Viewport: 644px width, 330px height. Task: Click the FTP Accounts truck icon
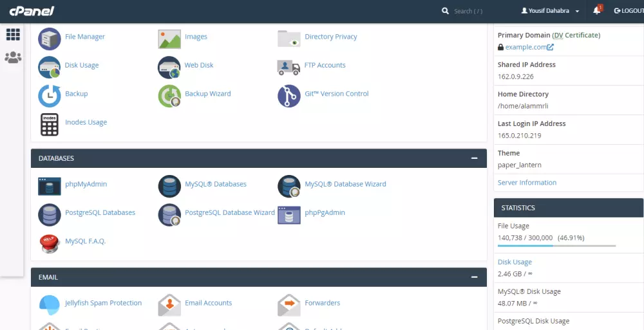point(289,68)
